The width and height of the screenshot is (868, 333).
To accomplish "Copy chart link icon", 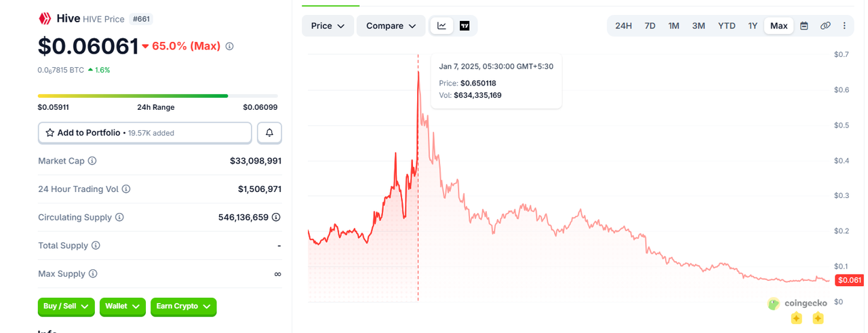I will [825, 26].
